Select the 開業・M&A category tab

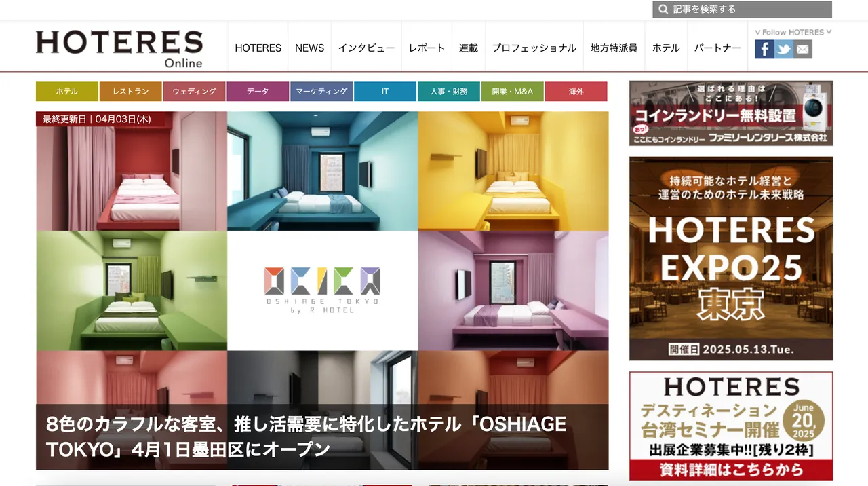click(512, 91)
